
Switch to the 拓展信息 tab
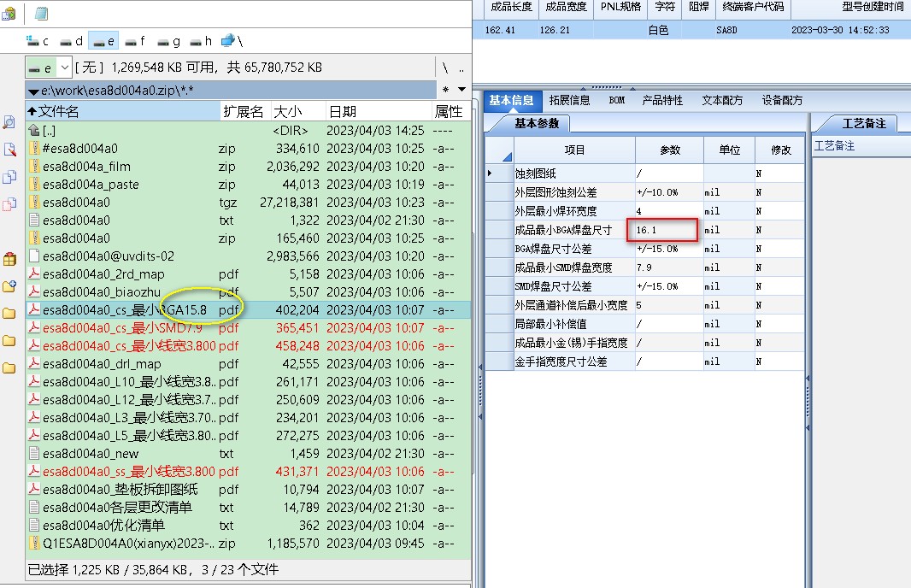pyautogui.click(x=569, y=101)
